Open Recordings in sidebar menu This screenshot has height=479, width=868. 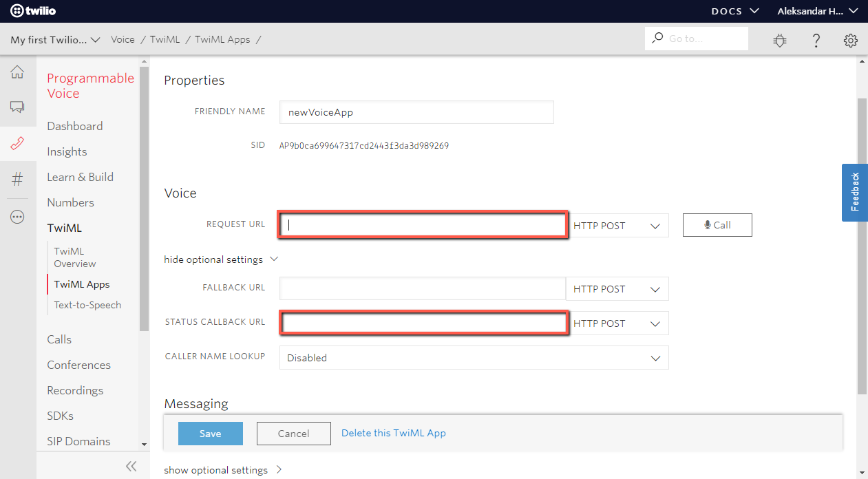coord(75,390)
